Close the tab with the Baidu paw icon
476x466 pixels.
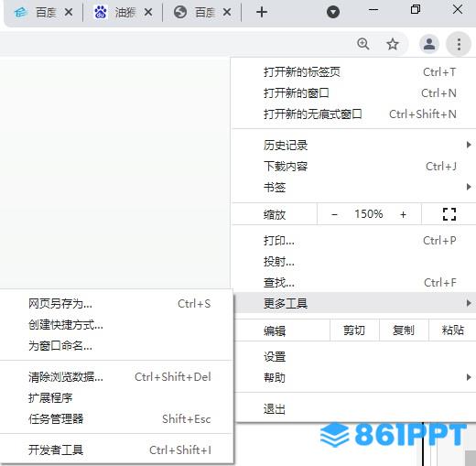[148, 12]
